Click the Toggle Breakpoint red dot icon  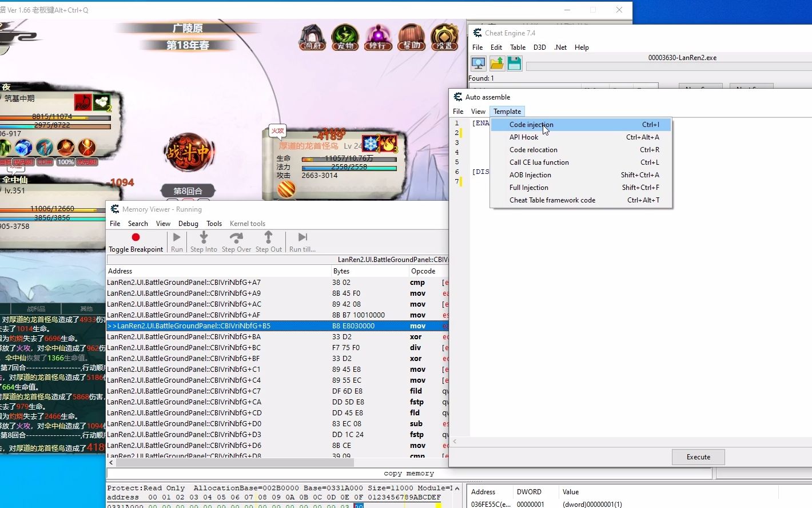(136, 237)
